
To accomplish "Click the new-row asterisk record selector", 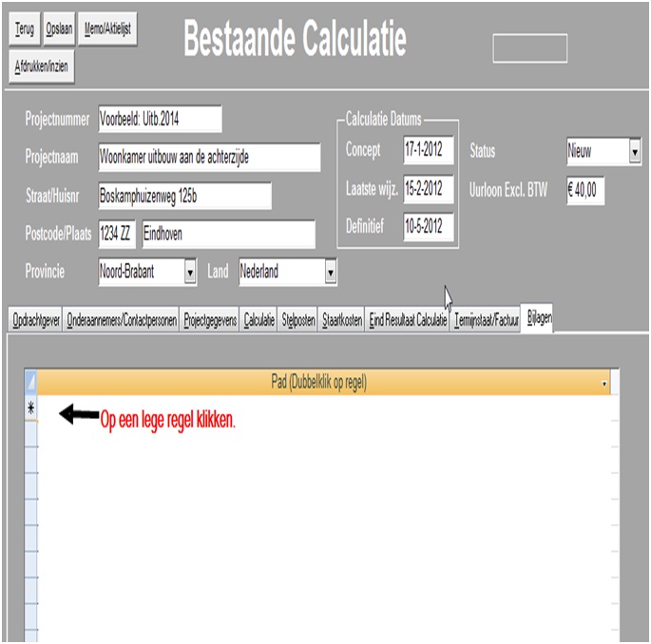I will [29, 407].
